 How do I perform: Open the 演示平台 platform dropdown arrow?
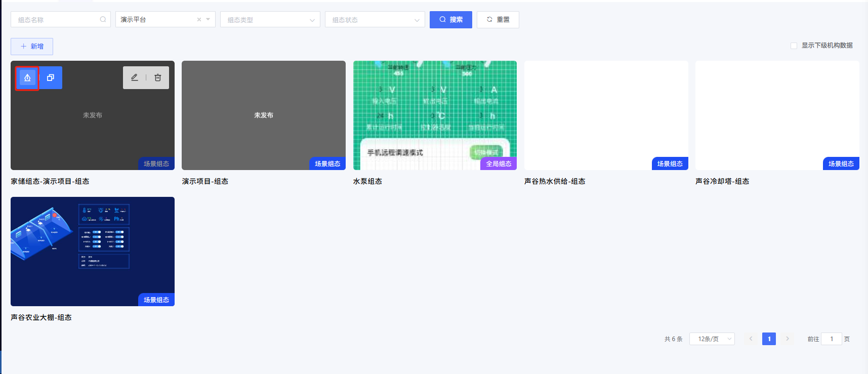click(x=208, y=20)
